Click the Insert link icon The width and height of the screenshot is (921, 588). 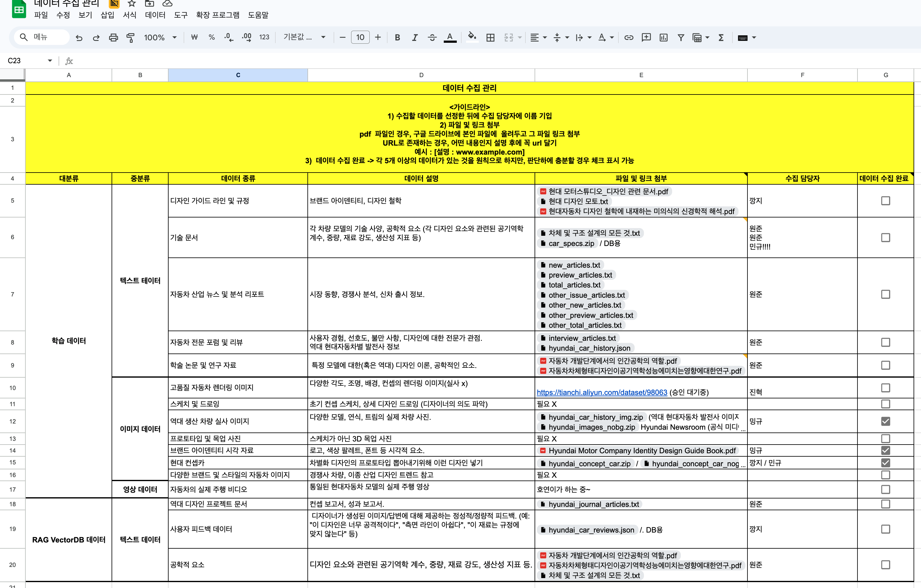pyautogui.click(x=629, y=37)
